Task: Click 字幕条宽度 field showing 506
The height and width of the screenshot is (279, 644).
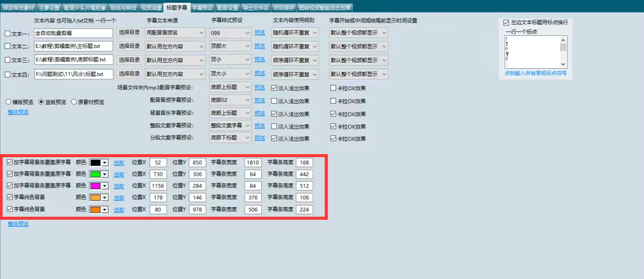Action: (253, 209)
